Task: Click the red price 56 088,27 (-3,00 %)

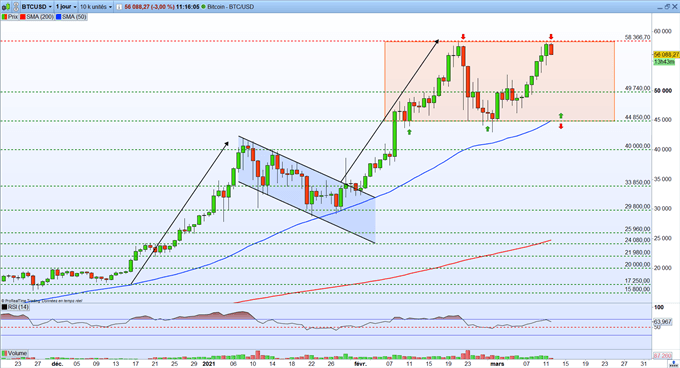Action: point(149,7)
